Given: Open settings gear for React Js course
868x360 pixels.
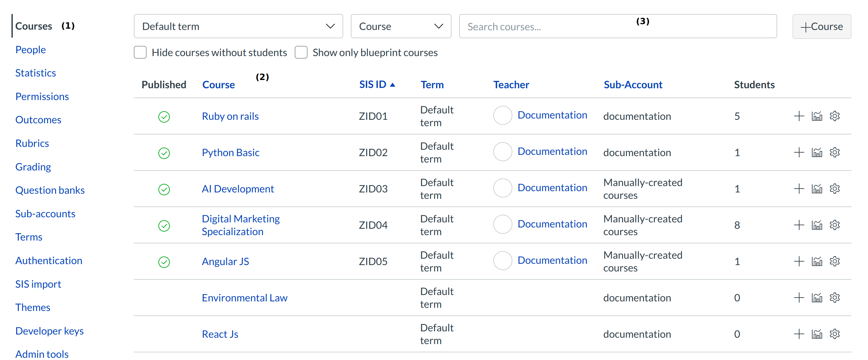Looking at the screenshot, I should coord(834,334).
